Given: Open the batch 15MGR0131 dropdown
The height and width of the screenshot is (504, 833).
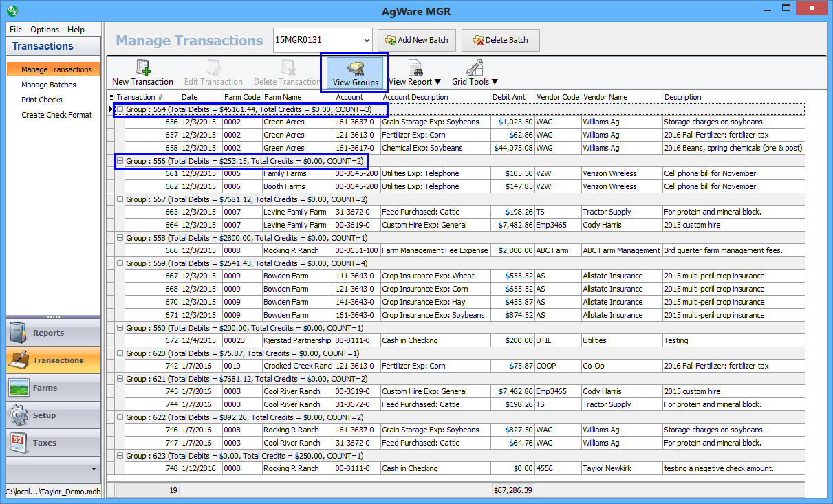Looking at the screenshot, I should pos(365,40).
